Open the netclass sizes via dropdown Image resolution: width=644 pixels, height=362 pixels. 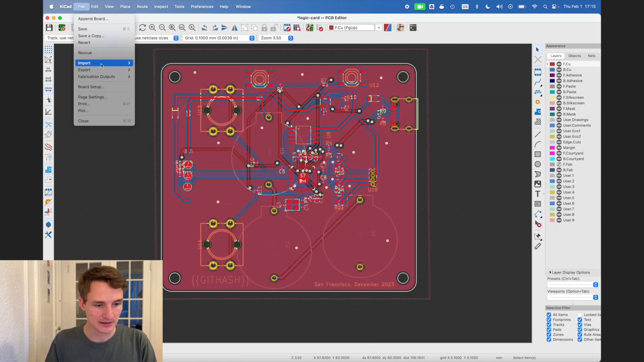[x=176, y=38]
